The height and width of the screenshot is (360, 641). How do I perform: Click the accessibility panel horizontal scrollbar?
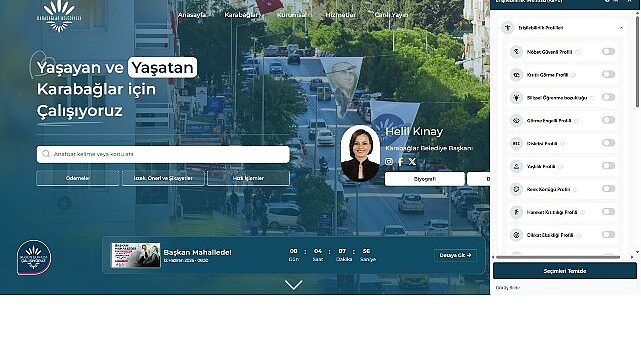[558, 257]
